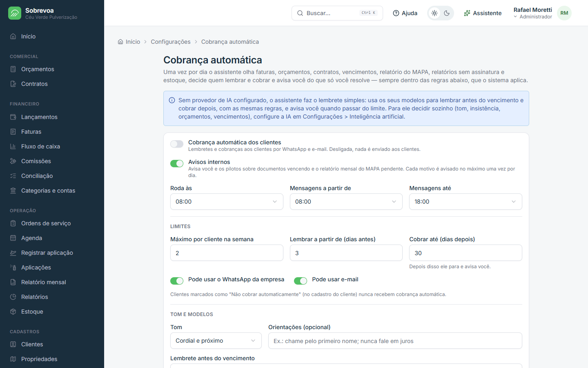Toggle Pode usar o WhatsApp da empresa
The width and height of the screenshot is (588, 368).
click(x=177, y=281)
